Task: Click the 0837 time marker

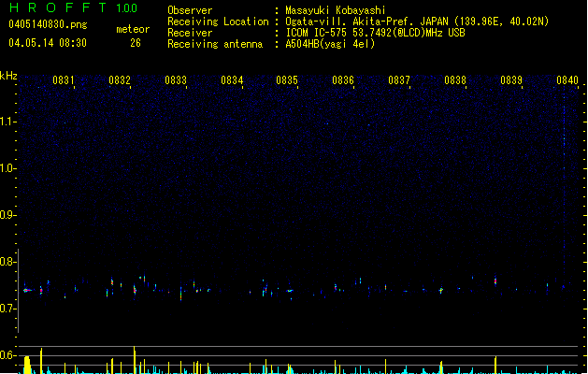Action: click(399, 80)
